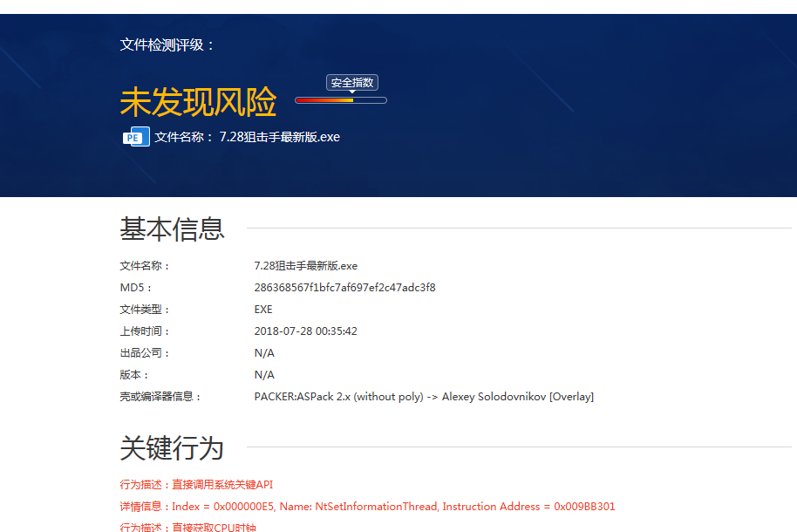Click the 上传时间： label
Screen dimensions: 797x532
(145, 331)
